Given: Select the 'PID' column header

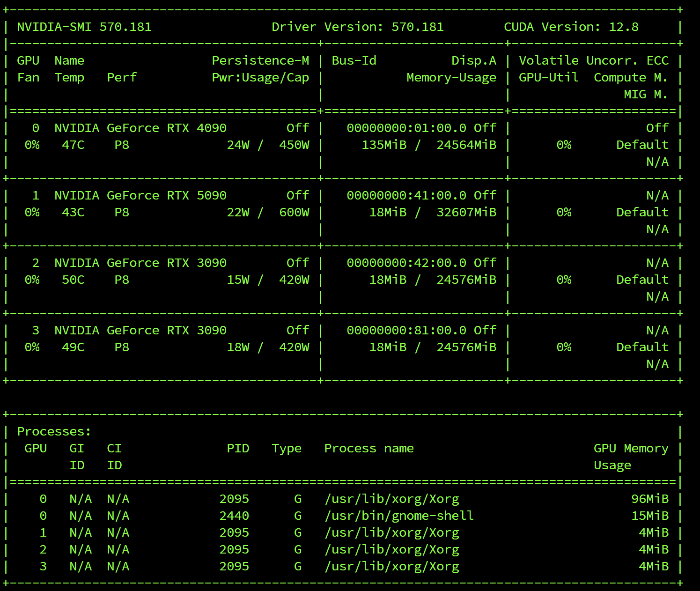Looking at the screenshot, I should click(238, 448).
